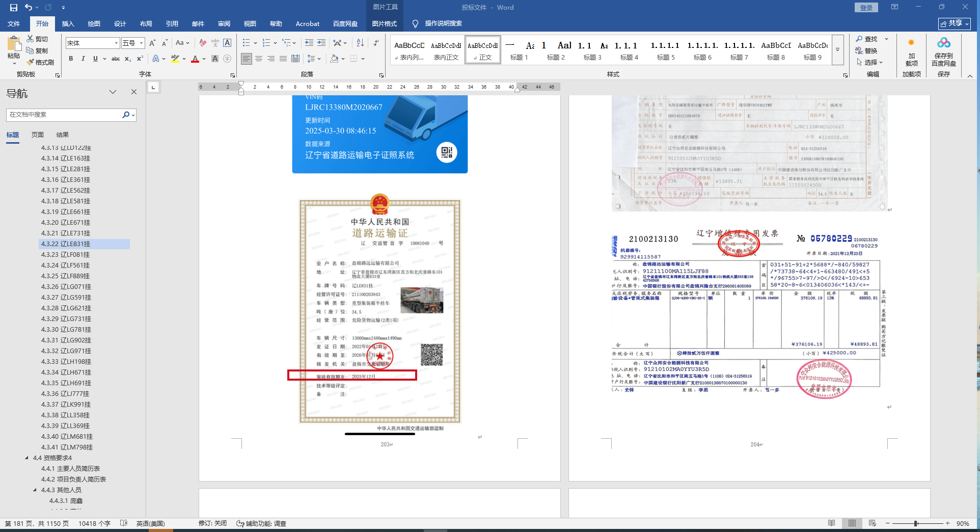Viewport: 980px width, 532px height.
Task: Zoom in with the plus icon in the status bar
Action: [947, 523]
